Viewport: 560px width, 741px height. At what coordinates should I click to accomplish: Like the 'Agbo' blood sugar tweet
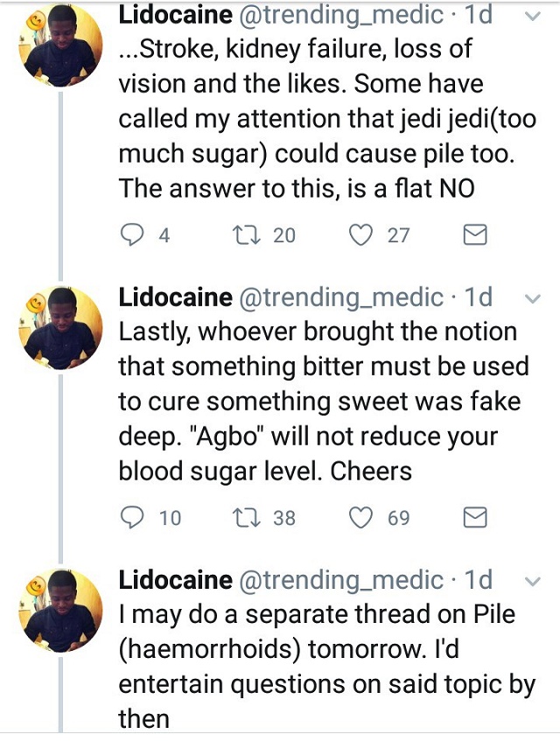362,518
